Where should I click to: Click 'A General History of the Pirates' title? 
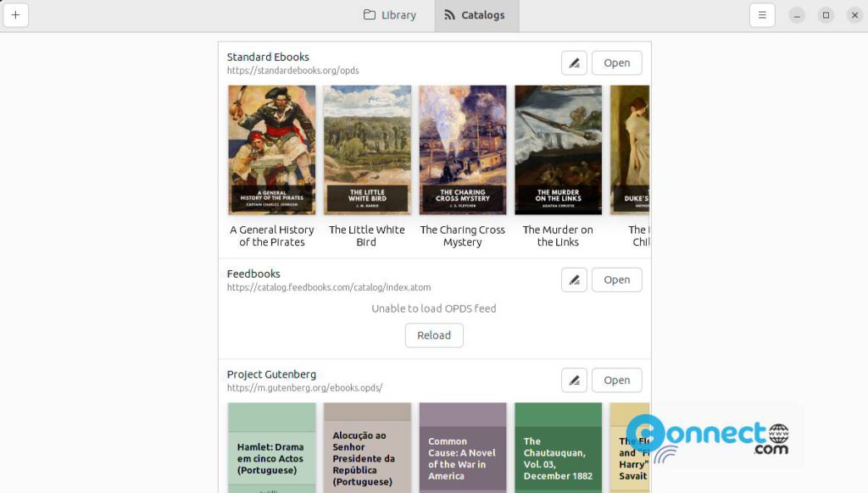(272, 235)
